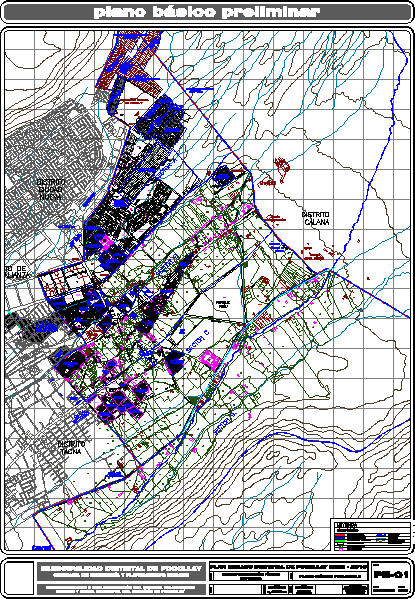Pick the magenta symbol in legend
The width and height of the screenshot is (415, 599).
[340, 549]
